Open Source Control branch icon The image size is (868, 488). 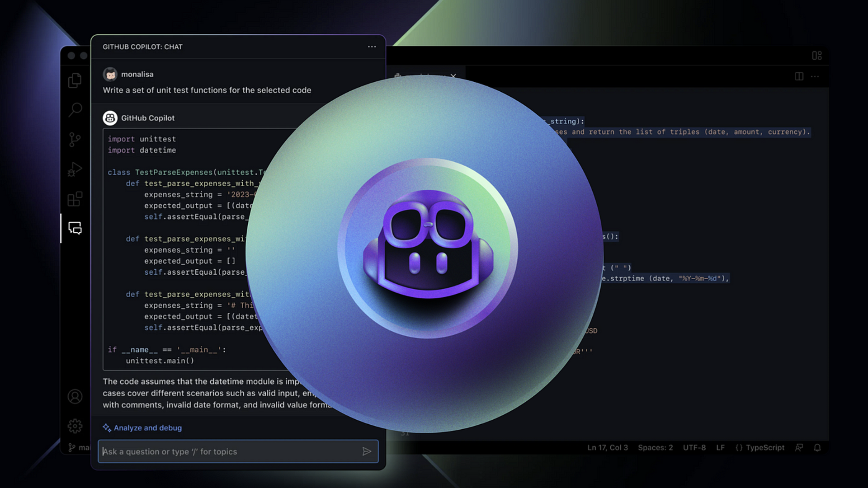pyautogui.click(x=75, y=140)
